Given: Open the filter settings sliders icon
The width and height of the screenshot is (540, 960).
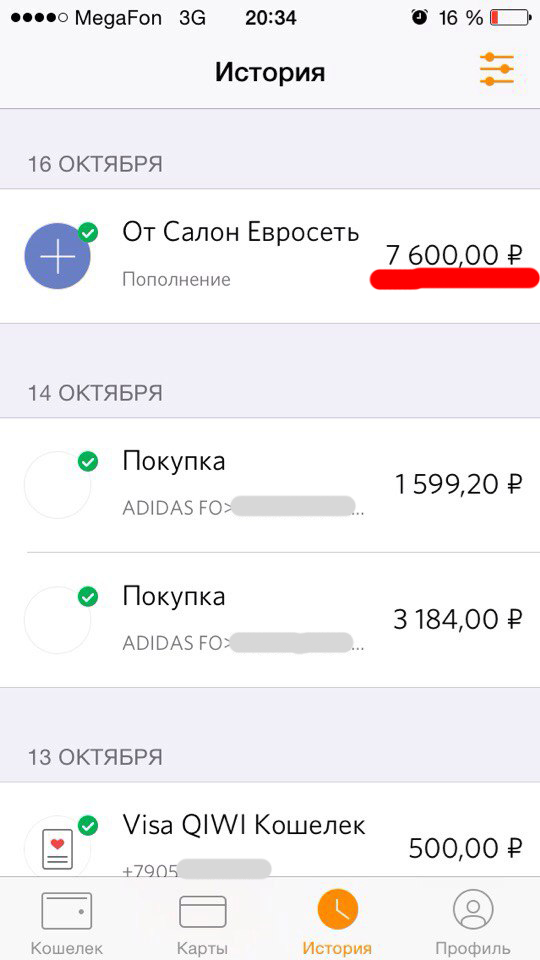Looking at the screenshot, I should (497, 69).
